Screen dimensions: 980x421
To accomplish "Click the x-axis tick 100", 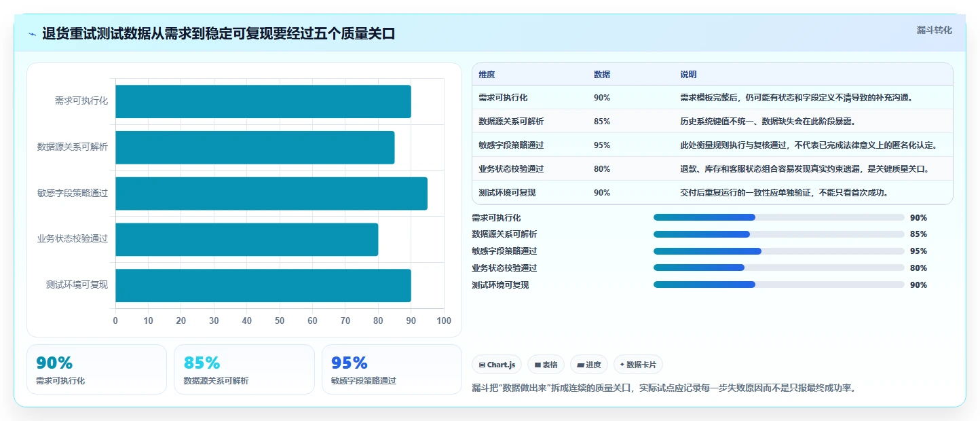I will pyautogui.click(x=444, y=321).
